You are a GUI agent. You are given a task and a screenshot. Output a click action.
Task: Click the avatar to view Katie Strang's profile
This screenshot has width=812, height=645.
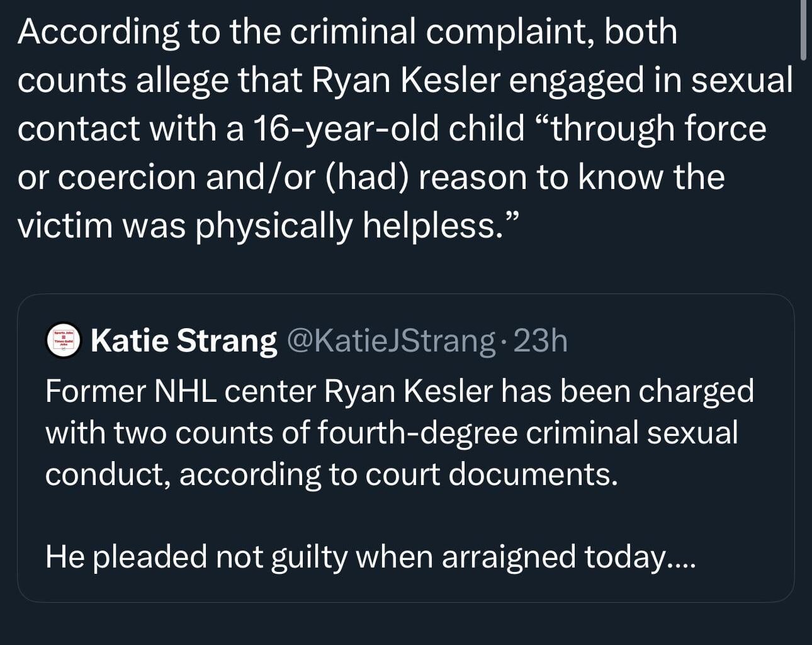pyautogui.click(x=64, y=340)
